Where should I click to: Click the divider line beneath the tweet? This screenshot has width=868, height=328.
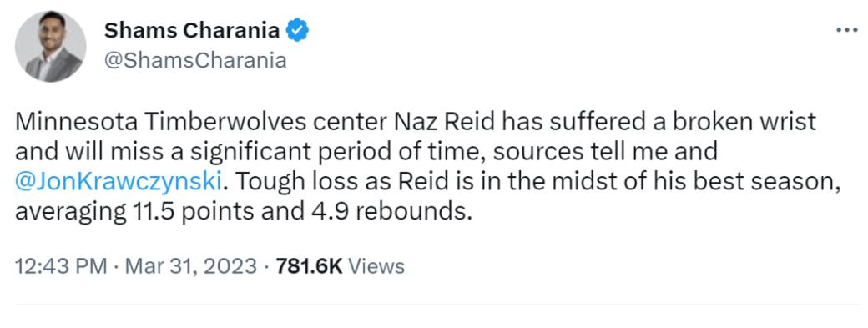(x=437, y=304)
